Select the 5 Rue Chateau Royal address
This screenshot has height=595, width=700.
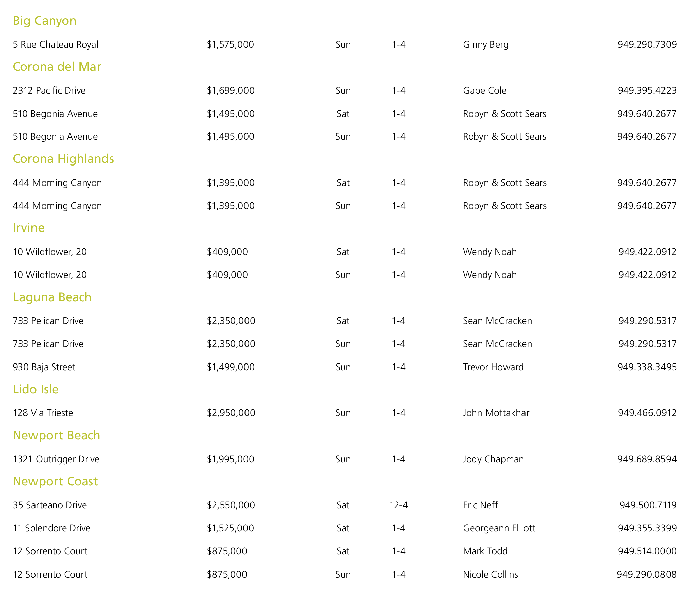pos(56,45)
